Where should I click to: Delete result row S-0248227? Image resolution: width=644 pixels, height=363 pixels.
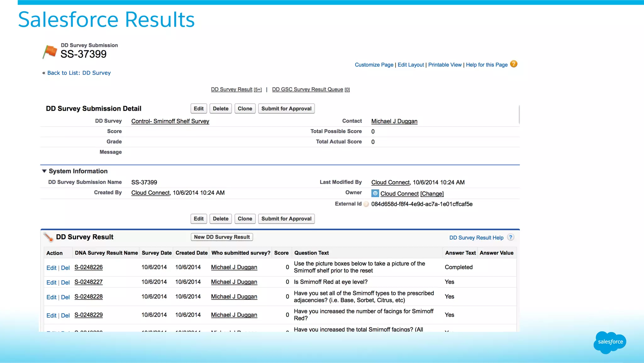65,283
